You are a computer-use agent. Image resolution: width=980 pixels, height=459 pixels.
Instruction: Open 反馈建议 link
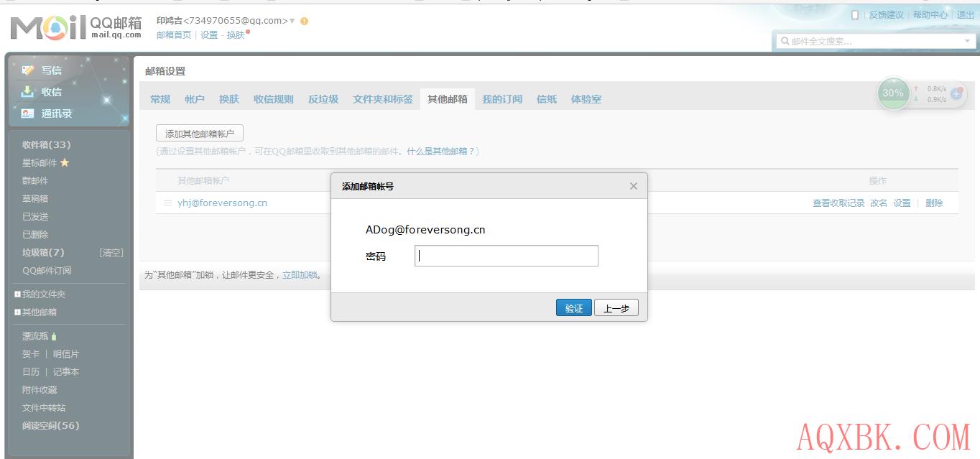tap(887, 14)
